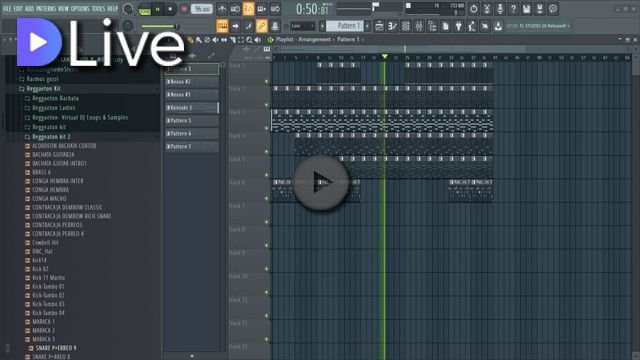Toggle the metronome icon

click(222, 9)
